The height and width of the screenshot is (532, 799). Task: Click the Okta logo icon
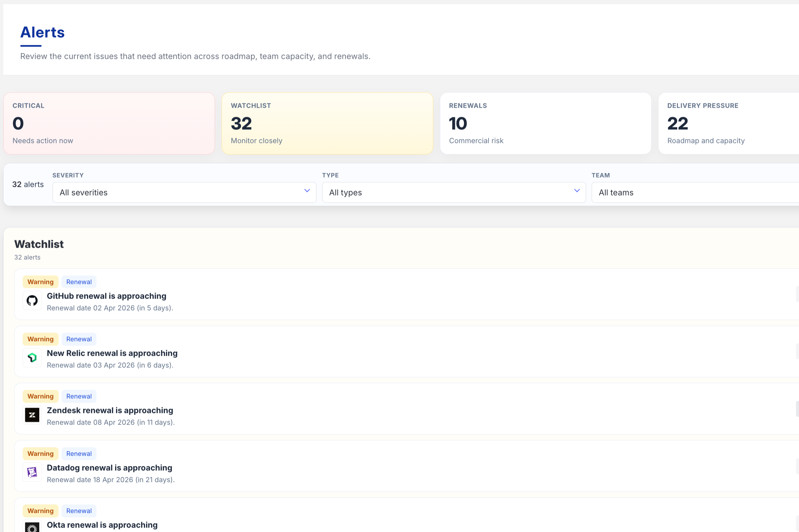tap(32, 527)
